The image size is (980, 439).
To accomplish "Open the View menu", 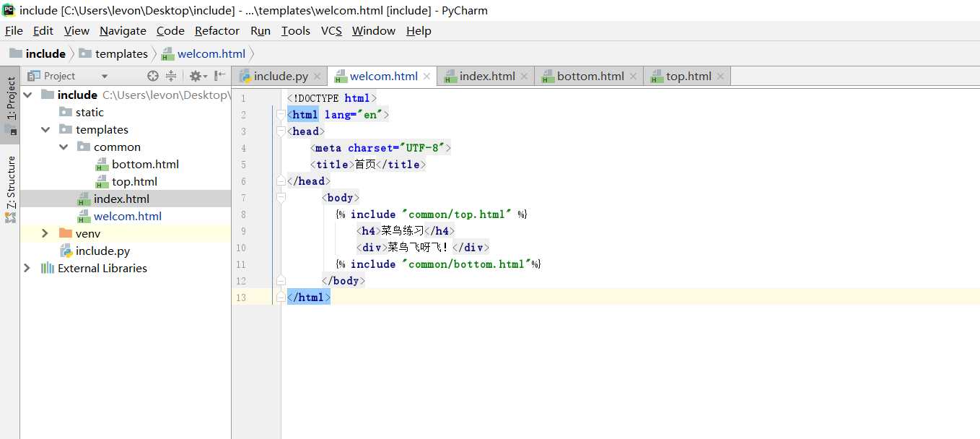I will click(76, 30).
